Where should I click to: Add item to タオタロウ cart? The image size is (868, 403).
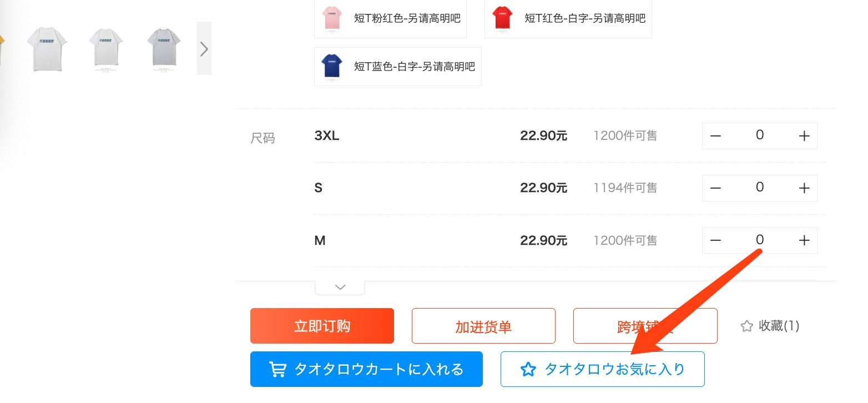[366, 369]
